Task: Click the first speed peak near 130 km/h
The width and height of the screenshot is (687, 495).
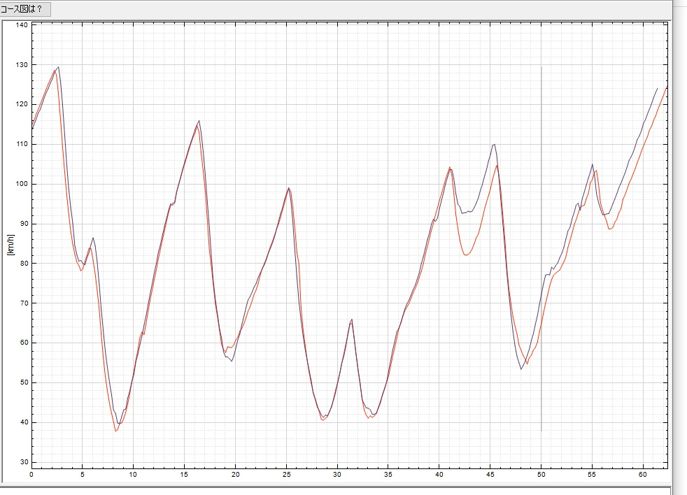Action: (58, 68)
